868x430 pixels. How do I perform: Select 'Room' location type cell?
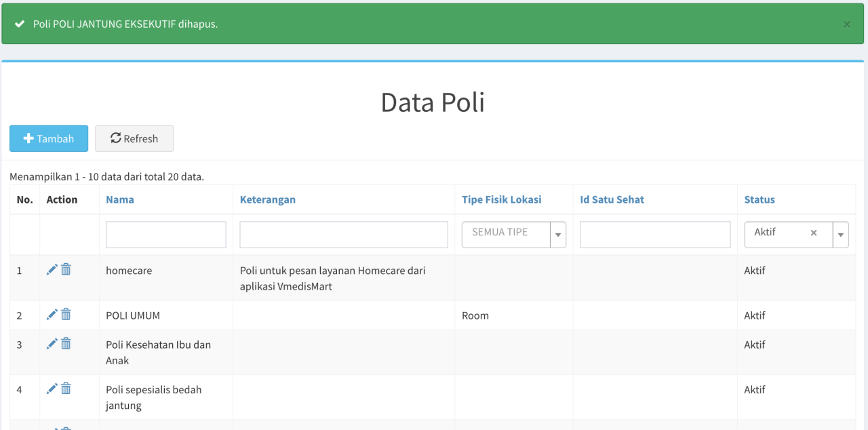[475, 315]
